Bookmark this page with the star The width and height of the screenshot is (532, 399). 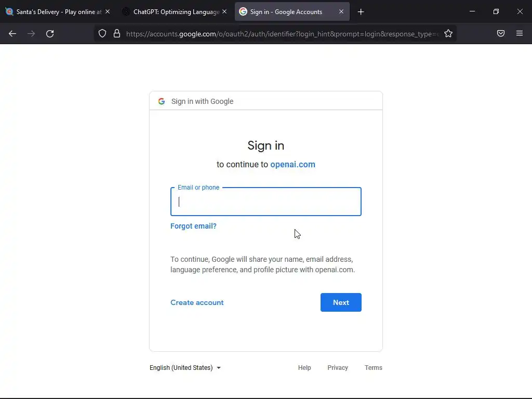click(448, 33)
